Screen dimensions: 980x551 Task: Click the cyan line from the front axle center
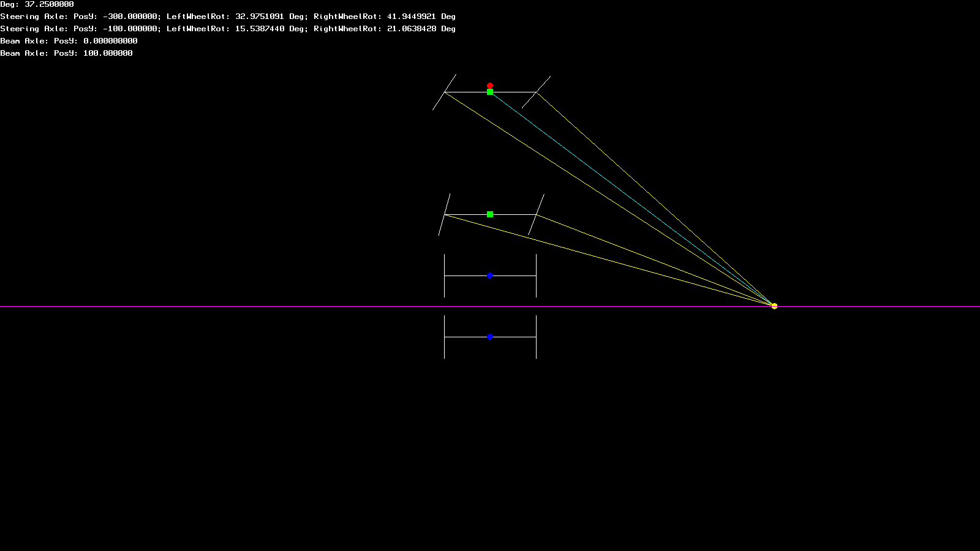point(631,198)
